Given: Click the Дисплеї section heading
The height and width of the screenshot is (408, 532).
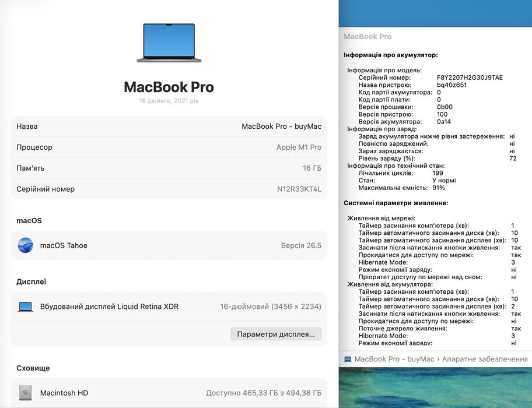Looking at the screenshot, I should point(32,282).
